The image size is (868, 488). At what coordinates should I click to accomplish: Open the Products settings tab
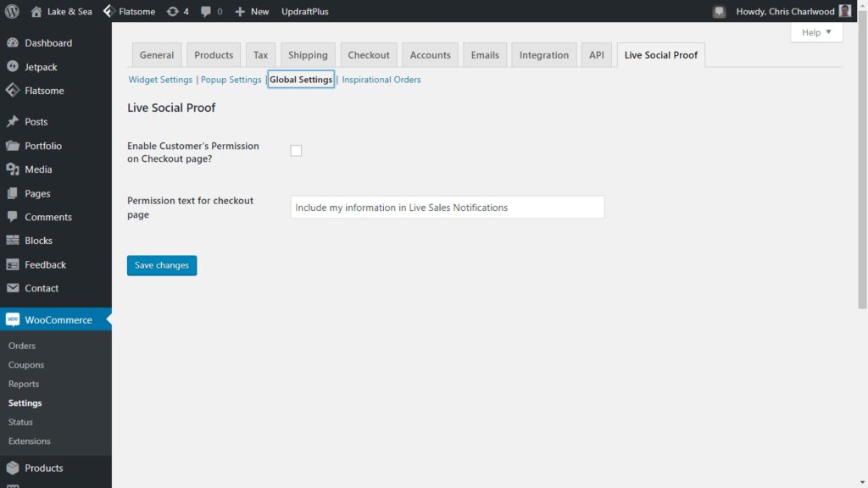[214, 55]
